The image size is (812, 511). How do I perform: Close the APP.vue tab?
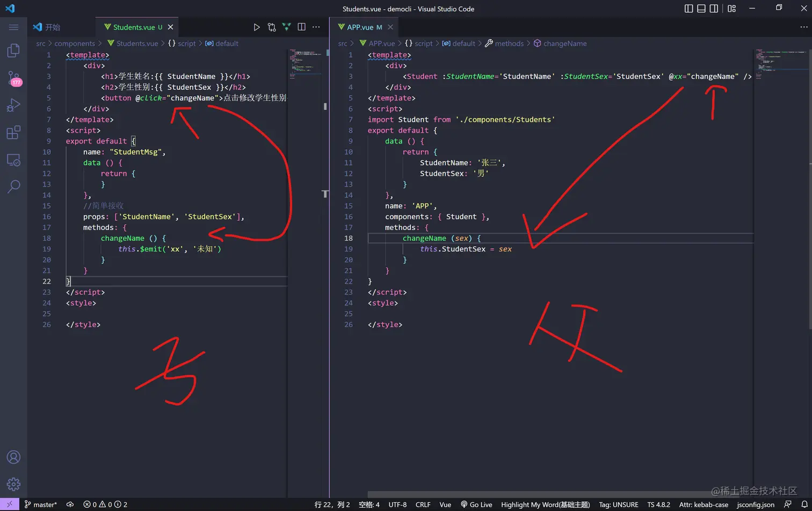[390, 27]
